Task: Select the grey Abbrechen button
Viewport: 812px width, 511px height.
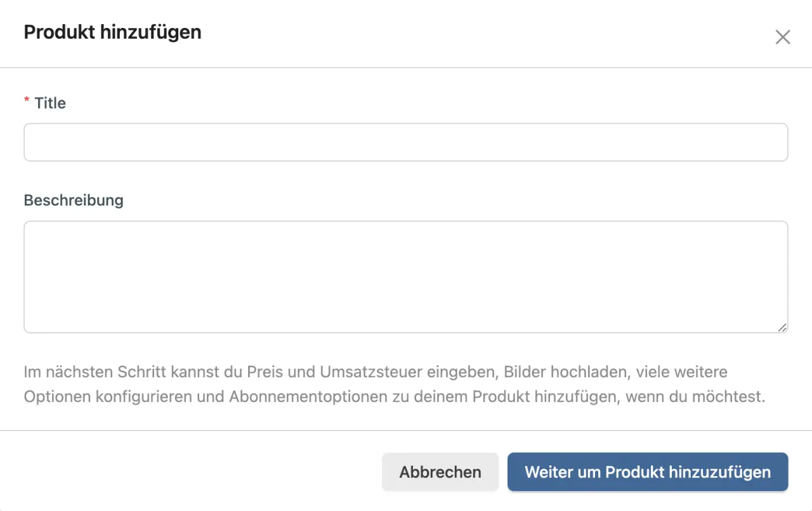Action: tap(440, 472)
